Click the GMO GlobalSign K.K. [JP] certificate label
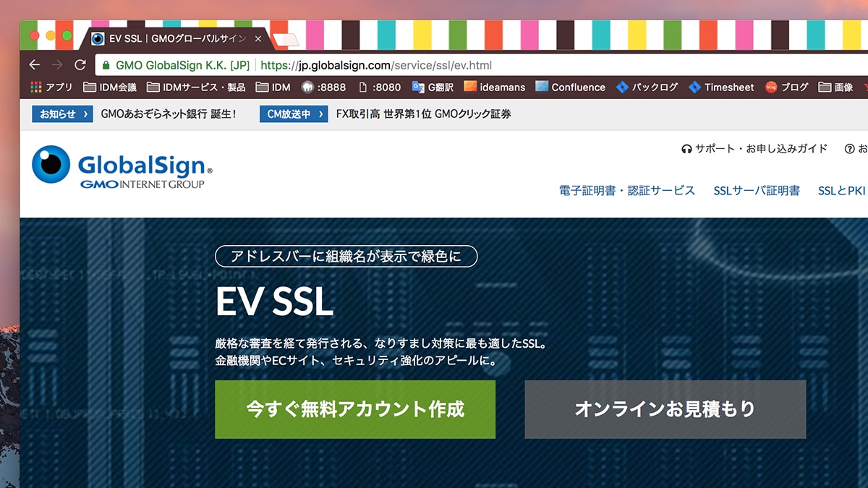 (182, 65)
